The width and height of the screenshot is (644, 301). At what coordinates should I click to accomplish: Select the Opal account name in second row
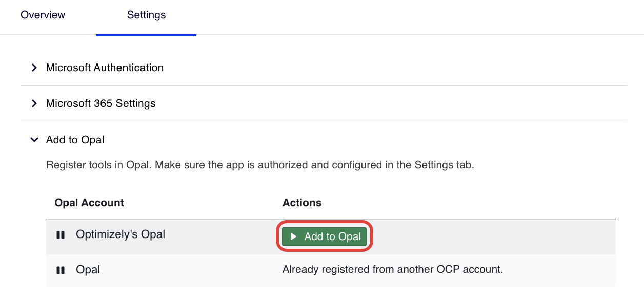88,269
